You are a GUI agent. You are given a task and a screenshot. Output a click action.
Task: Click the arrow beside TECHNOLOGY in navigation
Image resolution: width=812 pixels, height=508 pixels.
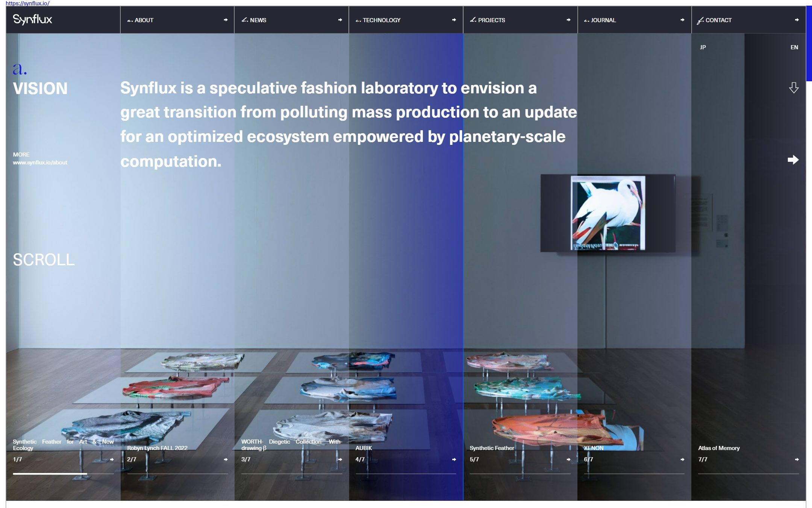pyautogui.click(x=454, y=20)
